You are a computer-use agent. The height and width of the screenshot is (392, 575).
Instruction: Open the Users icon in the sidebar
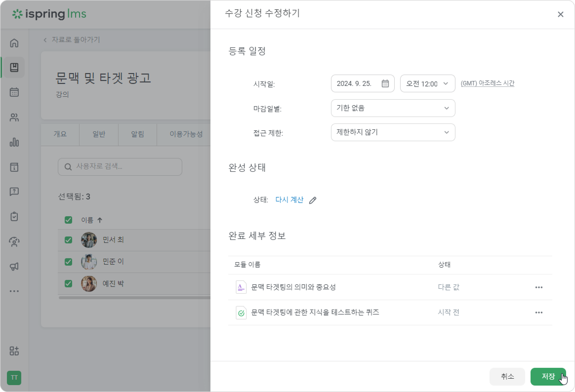click(x=14, y=117)
